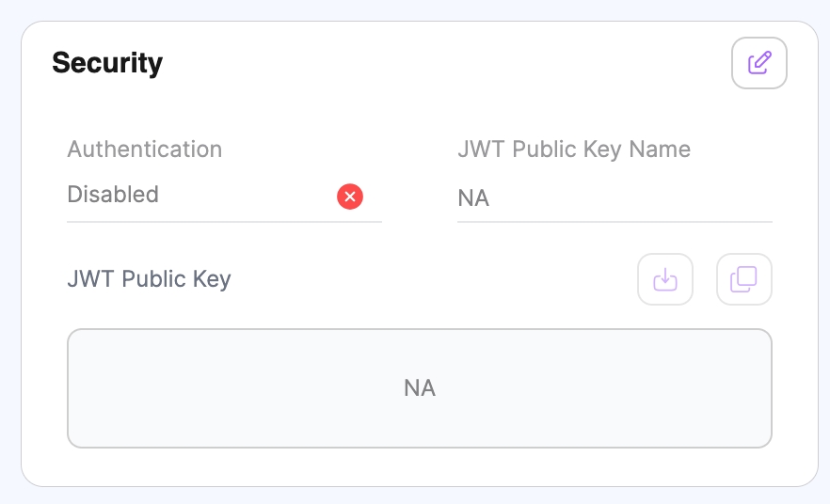Click the edit pencil icon for Security
The image size is (830, 504).
click(x=759, y=63)
